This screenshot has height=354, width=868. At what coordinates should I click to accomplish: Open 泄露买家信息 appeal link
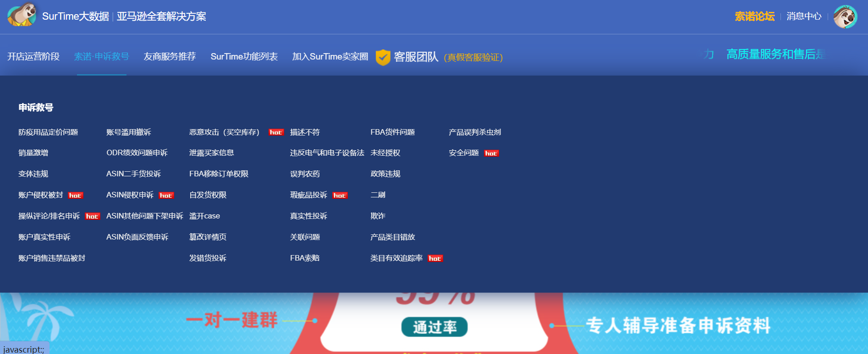point(212,153)
